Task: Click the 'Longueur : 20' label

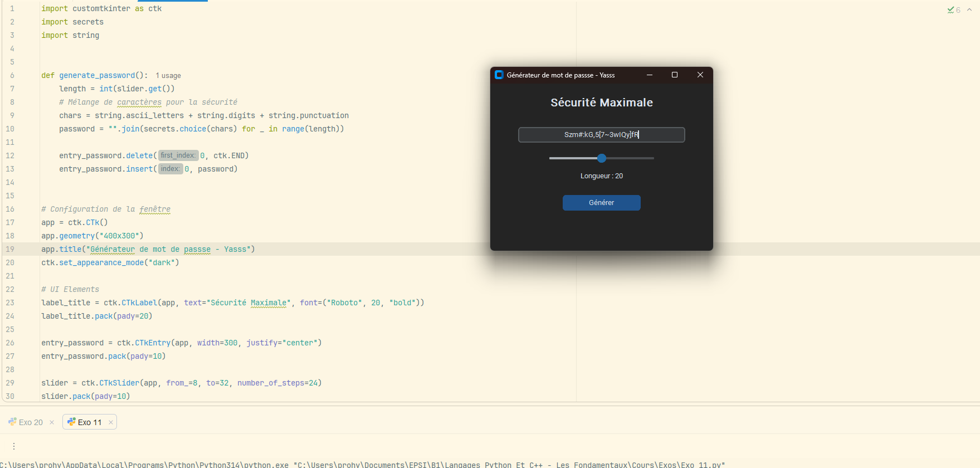Action: 602,176
